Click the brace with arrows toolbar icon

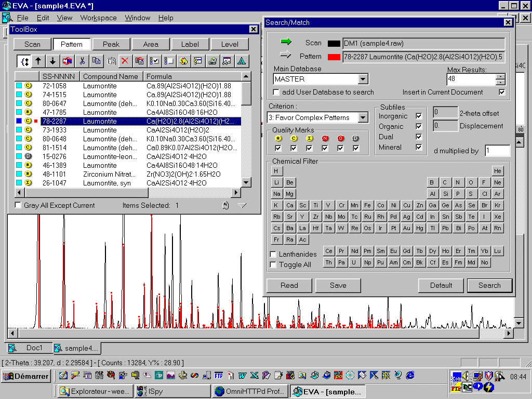click(x=24, y=61)
